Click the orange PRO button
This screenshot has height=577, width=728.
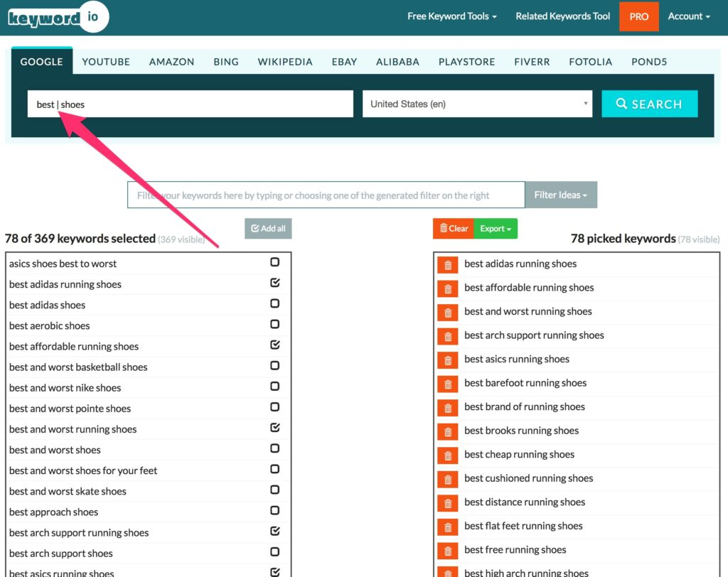638,16
